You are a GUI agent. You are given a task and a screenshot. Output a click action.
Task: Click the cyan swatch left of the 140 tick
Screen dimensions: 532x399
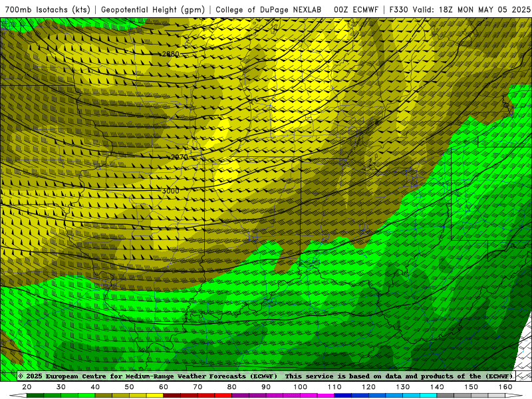point(428,396)
